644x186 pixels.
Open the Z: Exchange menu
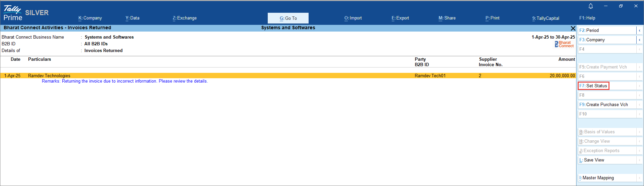coord(185,18)
